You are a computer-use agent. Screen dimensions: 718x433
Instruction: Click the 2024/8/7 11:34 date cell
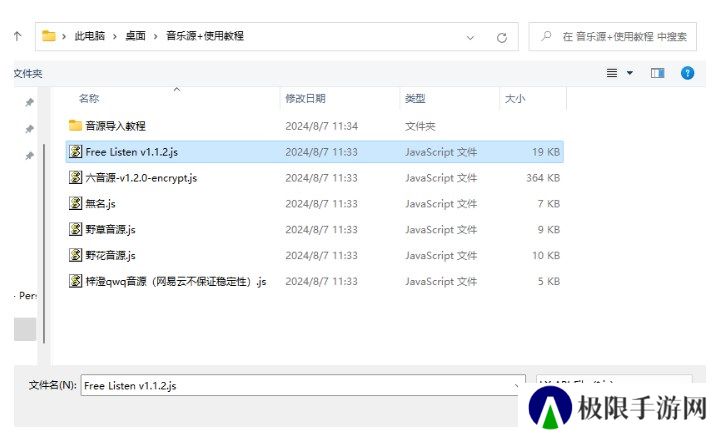tap(321, 126)
